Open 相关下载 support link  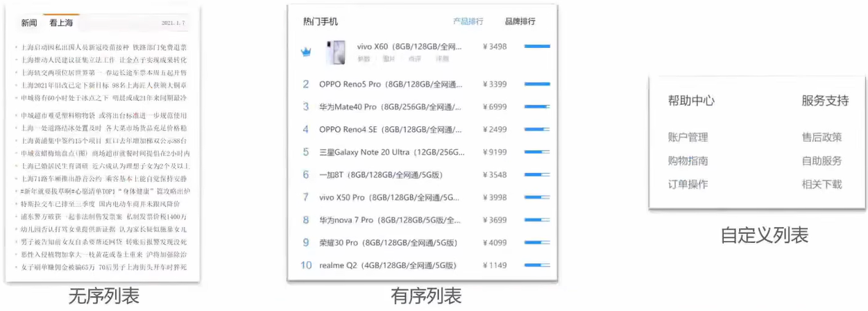[822, 185]
